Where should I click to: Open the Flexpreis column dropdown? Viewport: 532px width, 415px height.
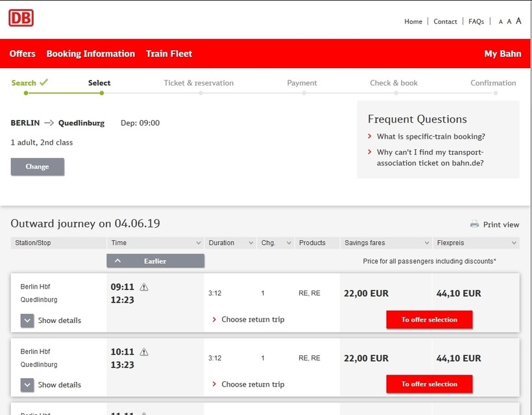tap(514, 243)
